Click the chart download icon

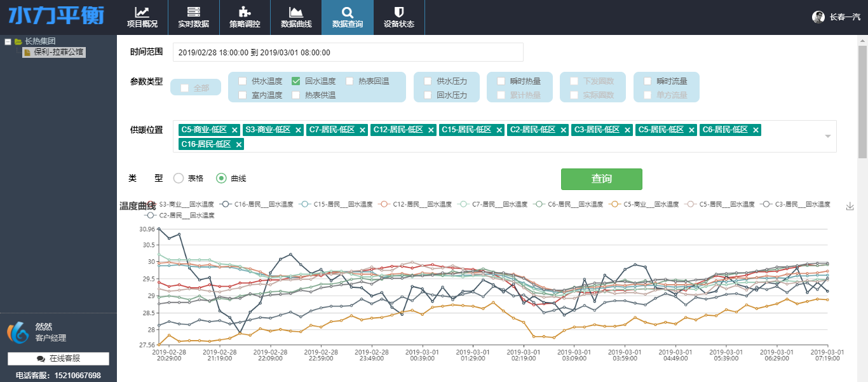point(850,206)
